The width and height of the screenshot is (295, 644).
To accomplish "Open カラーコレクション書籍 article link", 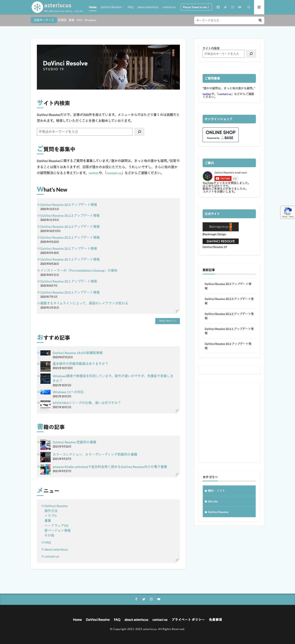I will tap(95, 454).
